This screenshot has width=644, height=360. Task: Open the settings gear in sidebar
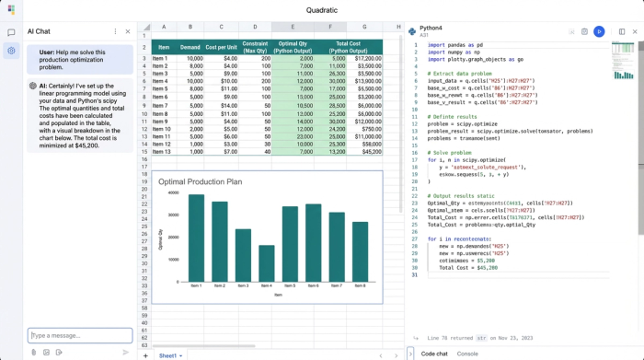tap(11, 51)
